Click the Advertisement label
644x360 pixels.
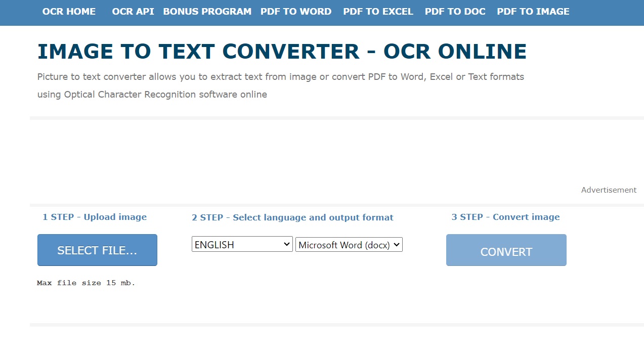pyautogui.click(x=608, y=190)
